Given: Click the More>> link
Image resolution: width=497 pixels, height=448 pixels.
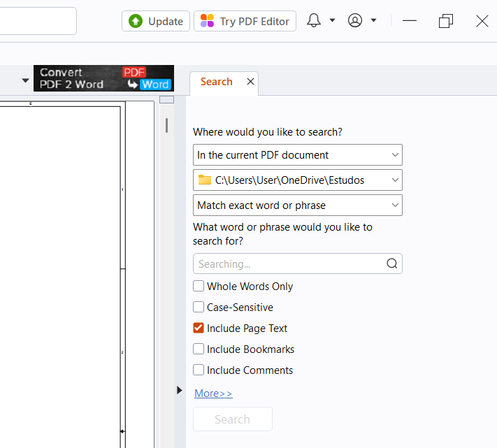Looking at the screenshot, I should (x=213, y=393).
